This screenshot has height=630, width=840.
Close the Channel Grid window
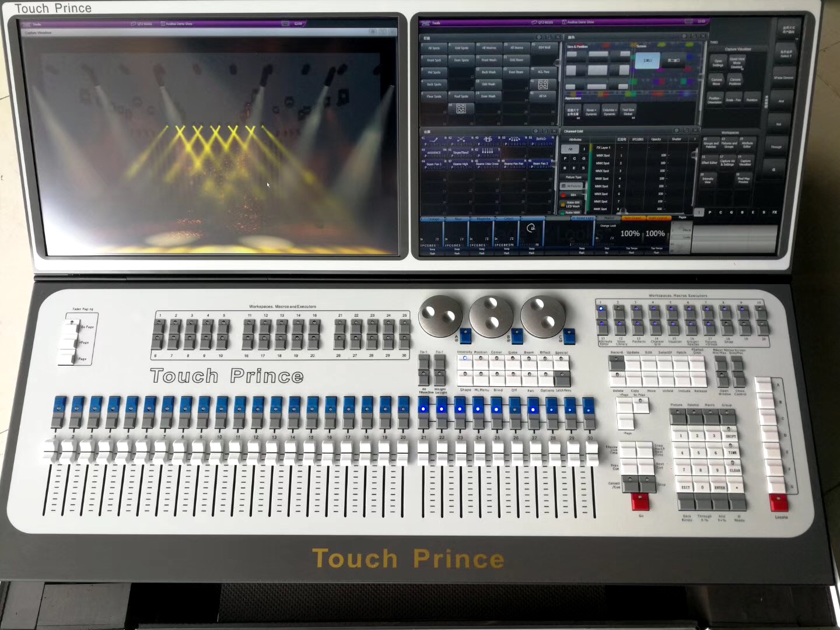[x=695, y=131]
